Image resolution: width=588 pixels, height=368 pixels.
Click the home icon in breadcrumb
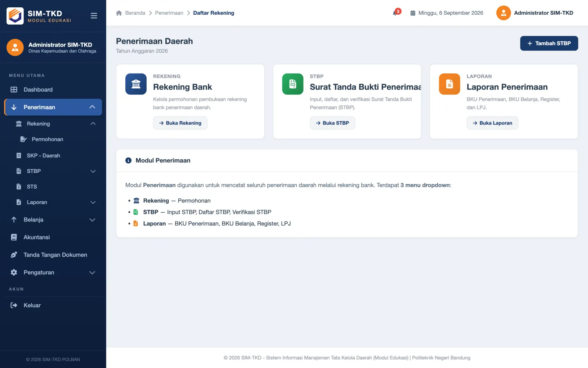[x=119, y=13]
